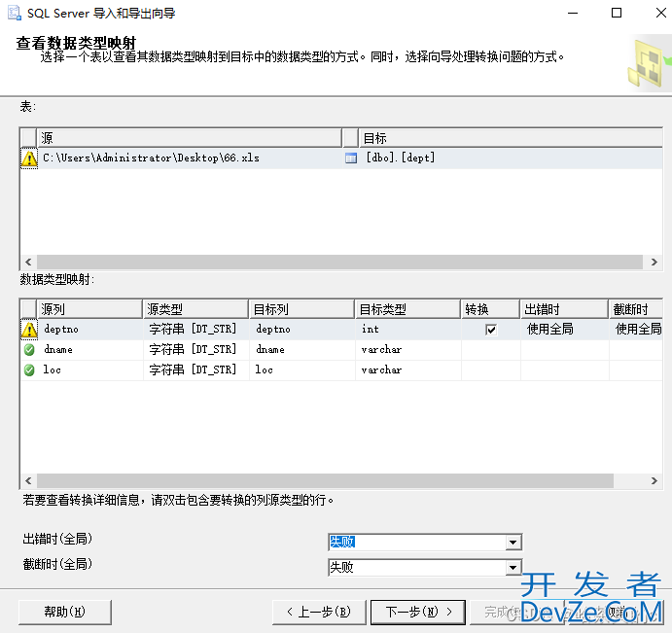Click the warning icon on the deptno row
Viewport: 672px width, 633px height.
click(29, 330)
